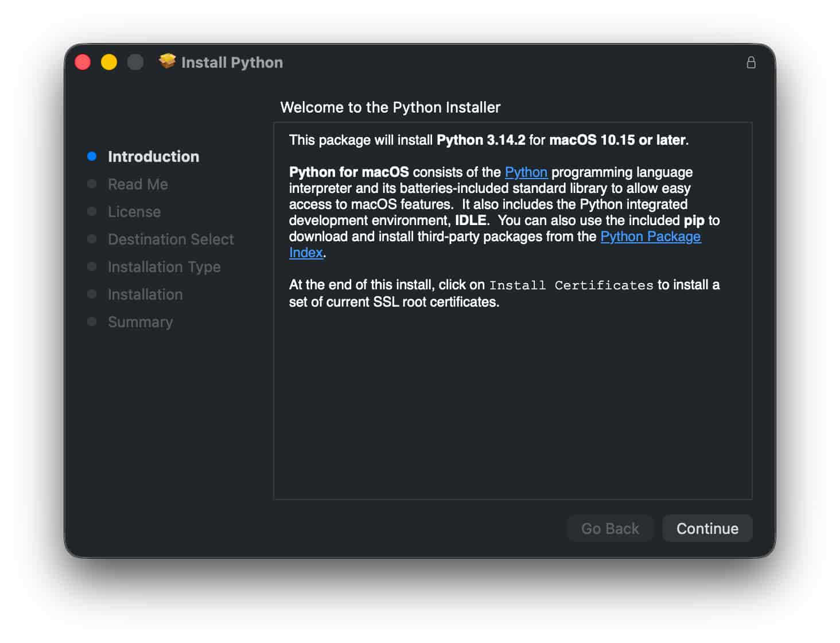Open the Python hyperlink in the description
The image size is (840, 643).
pos(526,172)
